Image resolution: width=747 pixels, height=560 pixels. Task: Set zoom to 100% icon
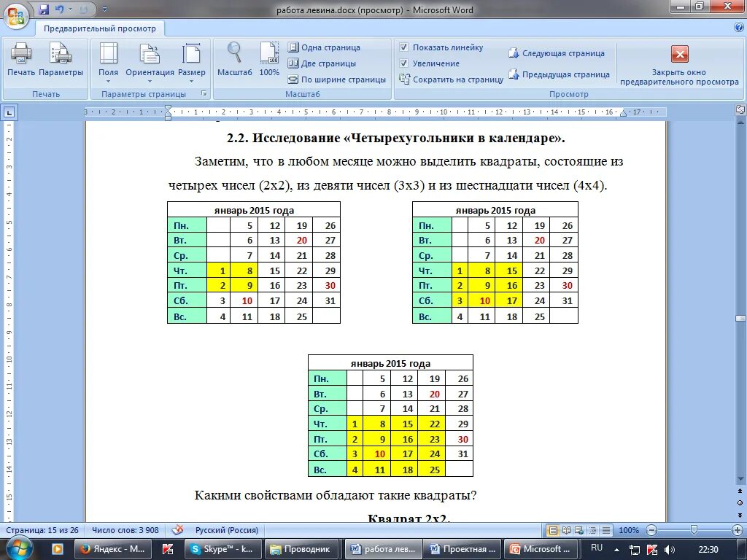pyautogui.click(x=269, y=59)
